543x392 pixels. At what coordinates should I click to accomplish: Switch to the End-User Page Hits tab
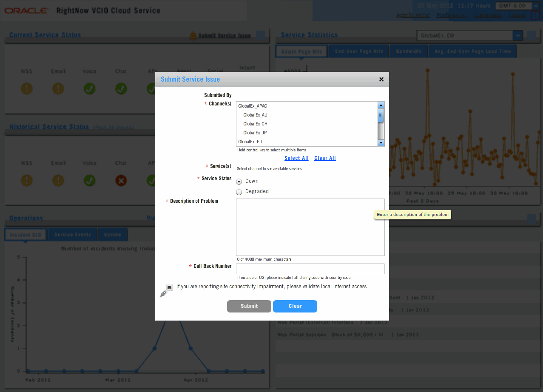coord(359,52)
